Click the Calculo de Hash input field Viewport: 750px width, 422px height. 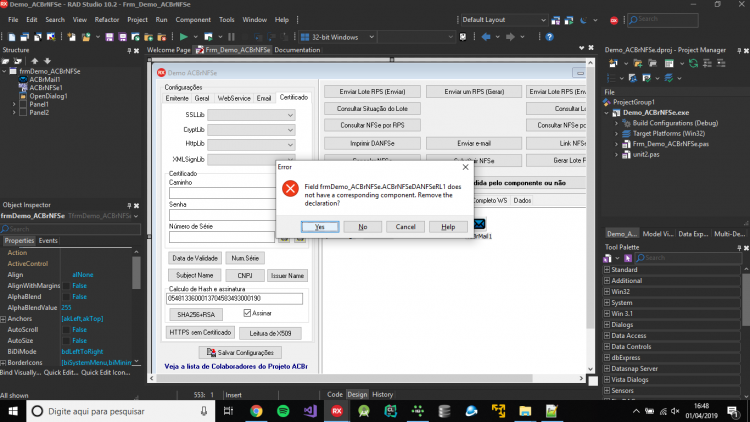click(x=234, y=299)
